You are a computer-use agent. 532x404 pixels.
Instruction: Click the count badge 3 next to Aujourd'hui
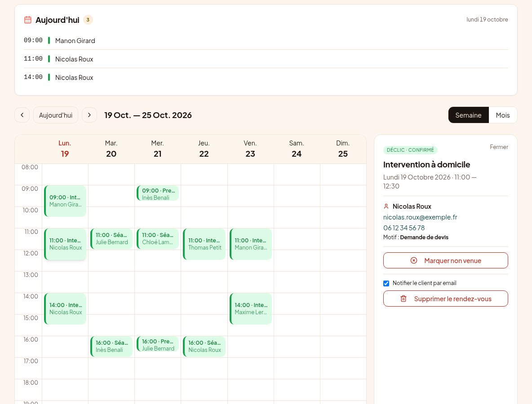pyautogui.click(x=88, y=20)
